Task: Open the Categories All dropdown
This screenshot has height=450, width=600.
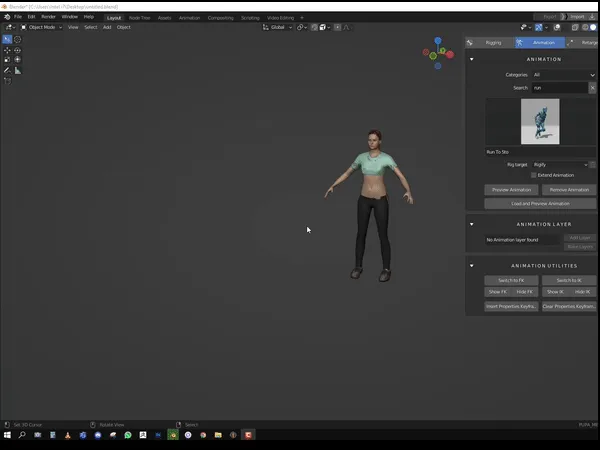Action: [564, 75]
